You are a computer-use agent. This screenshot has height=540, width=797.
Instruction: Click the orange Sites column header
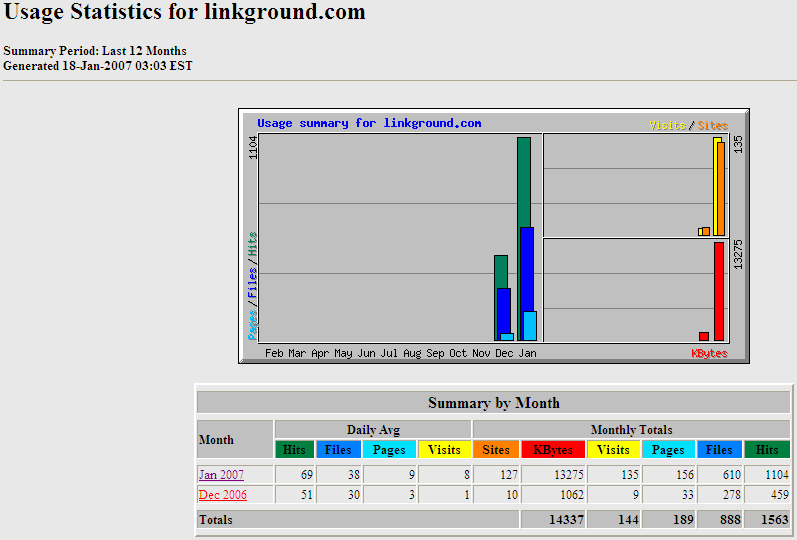495,450
